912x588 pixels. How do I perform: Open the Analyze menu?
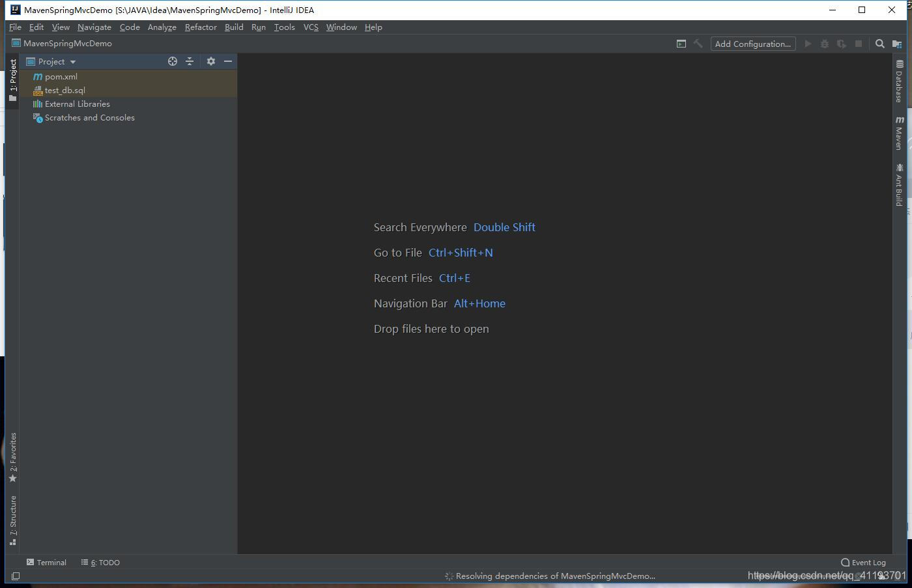(x=162, y=27)
